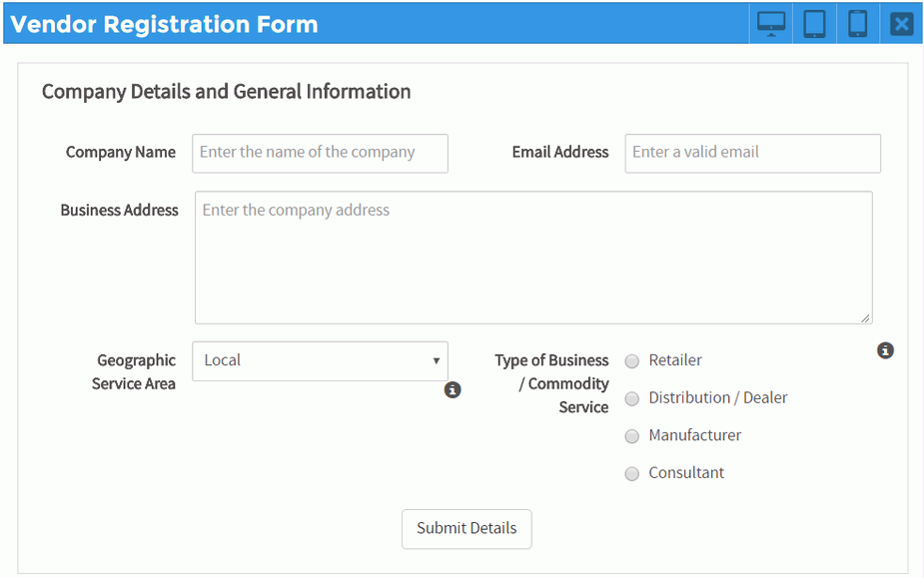Click the Company Name label
Viewport: 924px width, 578px height.
click(x=121, y=153)
